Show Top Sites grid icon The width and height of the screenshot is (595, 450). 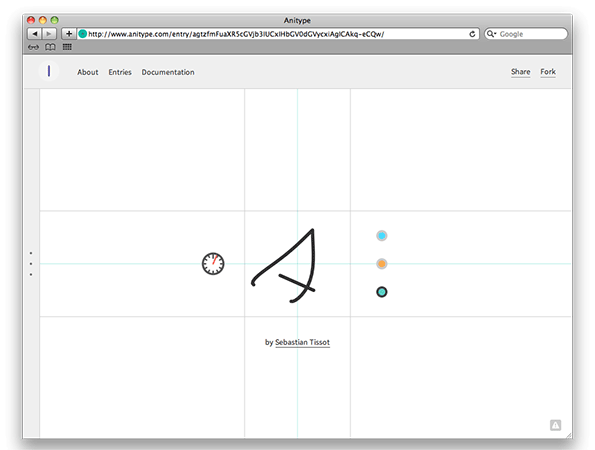67,47
